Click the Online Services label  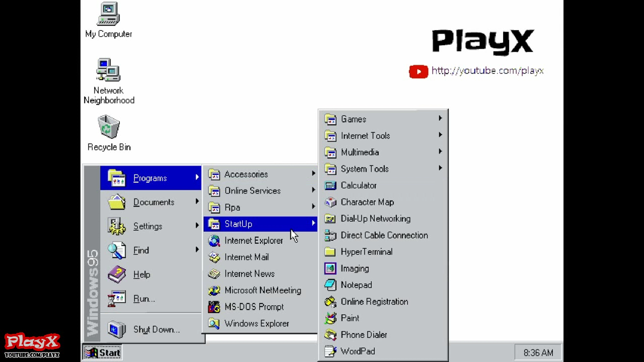pyautogui.click(x=253, y=191)
